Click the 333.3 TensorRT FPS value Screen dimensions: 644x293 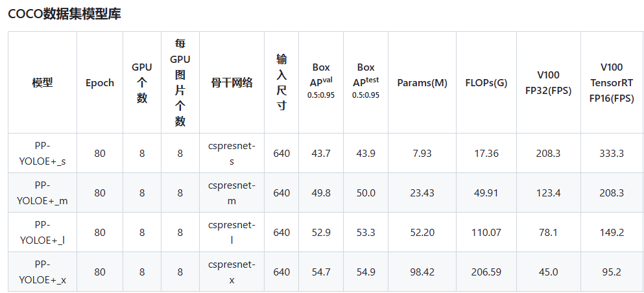coord(612,154)
